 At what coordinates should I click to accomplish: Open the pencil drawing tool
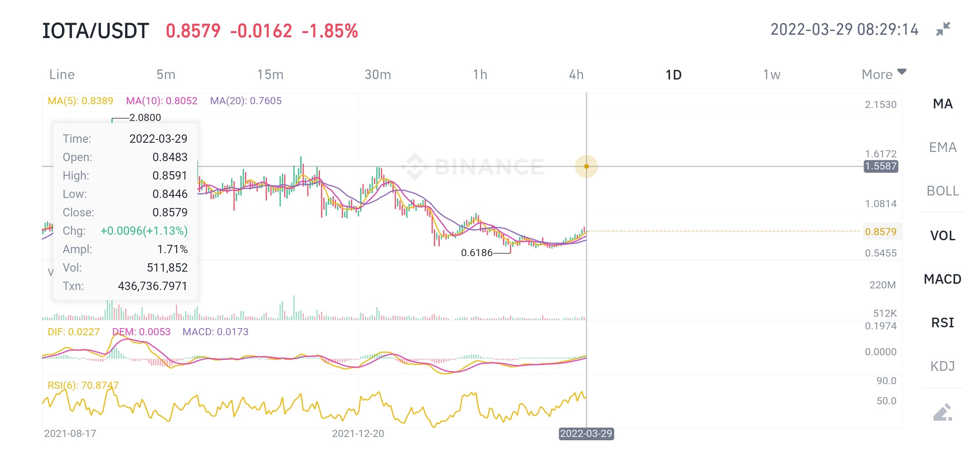click(x=943, y=412)
